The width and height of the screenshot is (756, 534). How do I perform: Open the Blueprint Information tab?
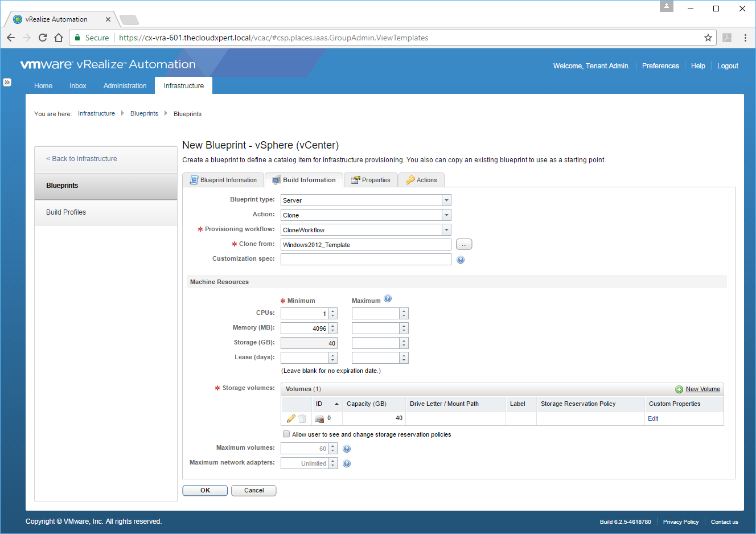[223, 180]
